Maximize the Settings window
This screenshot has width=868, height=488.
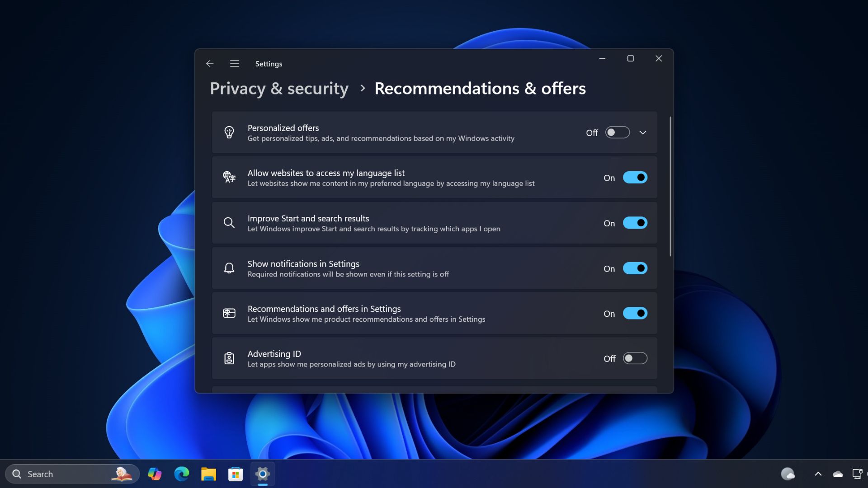click(631, 58)
